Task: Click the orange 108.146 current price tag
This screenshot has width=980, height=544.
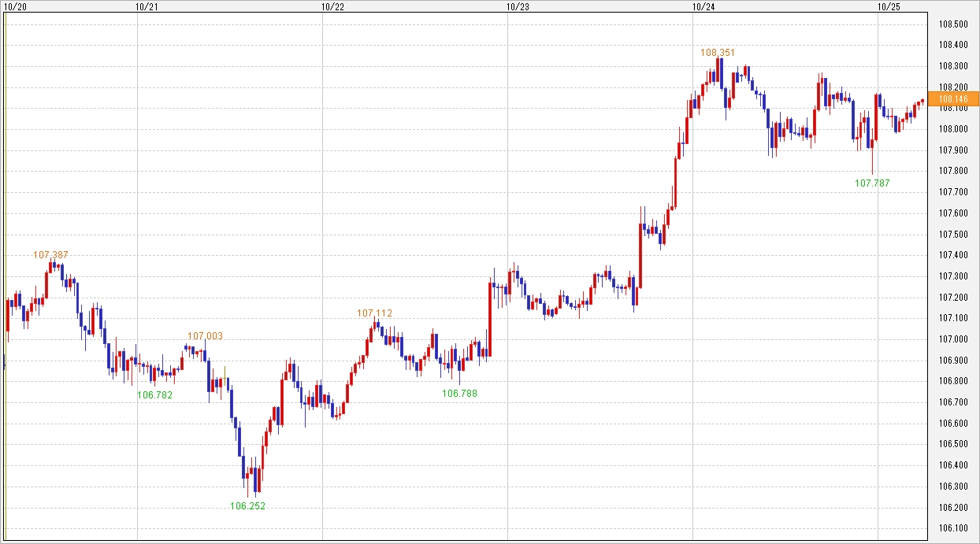Action: click(x=952, y=98)
